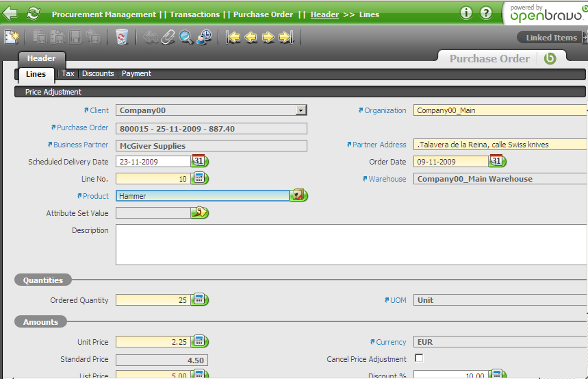This screenshot has width=588, height=379.
Task: Click the refresh icon in the top bar
Action: [x=34, y=14]
